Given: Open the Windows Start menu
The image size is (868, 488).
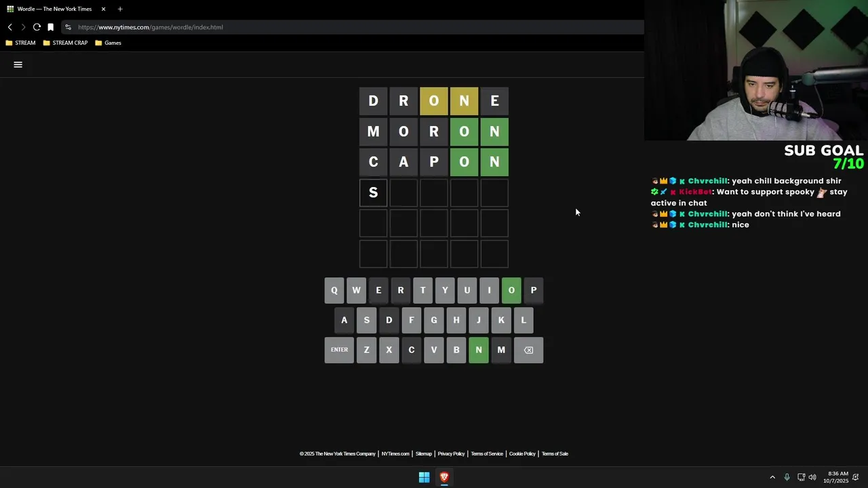Looking at the screenshot, I should coord(424,477).
